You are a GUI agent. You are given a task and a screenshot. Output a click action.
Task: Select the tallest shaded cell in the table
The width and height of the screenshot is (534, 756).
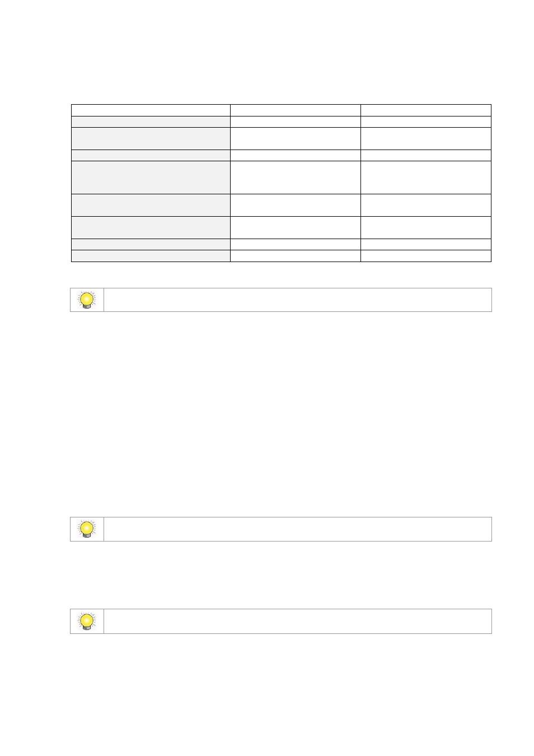click(x=151, y=178)
